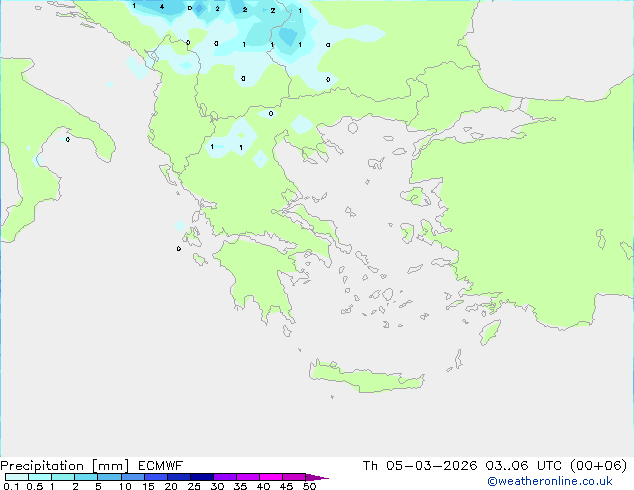
Task: Click the '25' legend scale label
Action: [194, 486]
